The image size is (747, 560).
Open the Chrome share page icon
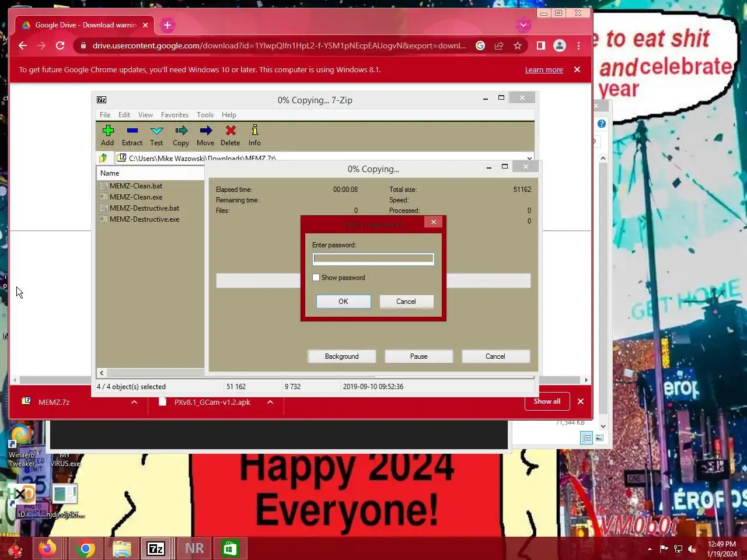499,45
